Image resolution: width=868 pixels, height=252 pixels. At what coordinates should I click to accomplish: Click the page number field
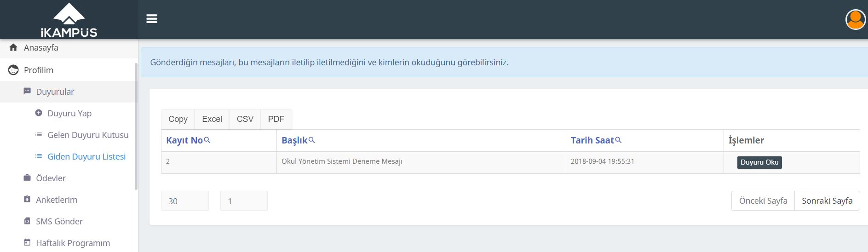(244, 201)
